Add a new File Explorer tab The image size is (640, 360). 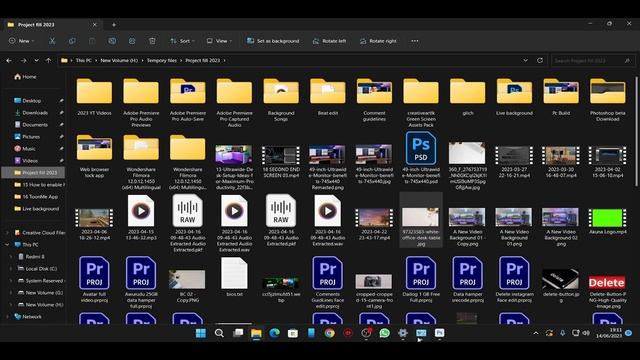(x=114, y=24)
